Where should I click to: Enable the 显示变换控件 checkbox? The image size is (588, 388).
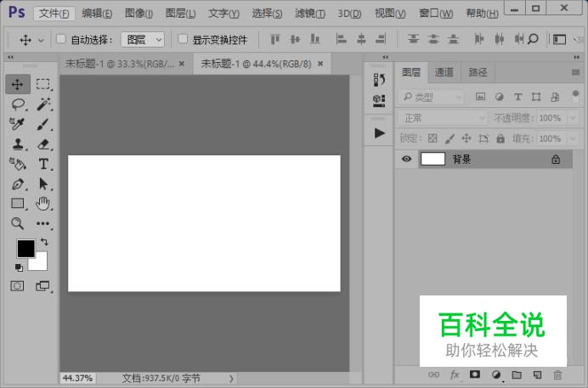coord(183,38)
